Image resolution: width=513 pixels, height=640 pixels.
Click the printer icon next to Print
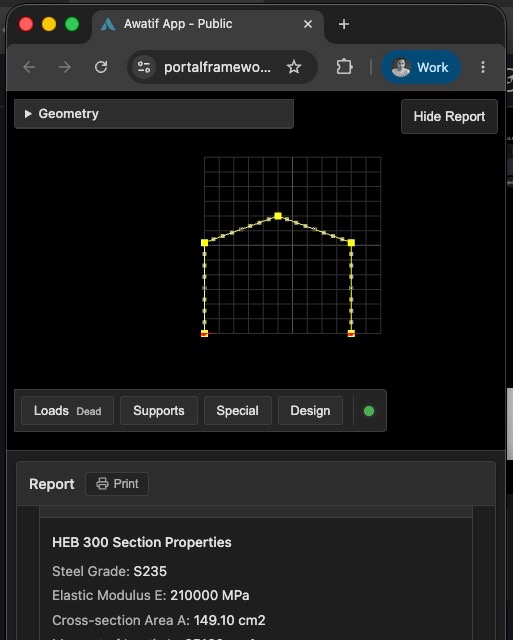(x=102, y=484)
